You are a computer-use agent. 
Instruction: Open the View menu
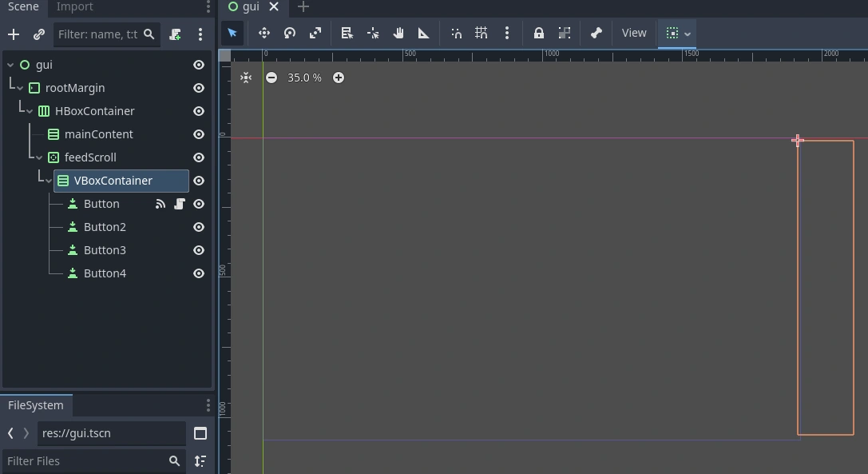pos(633,33)
